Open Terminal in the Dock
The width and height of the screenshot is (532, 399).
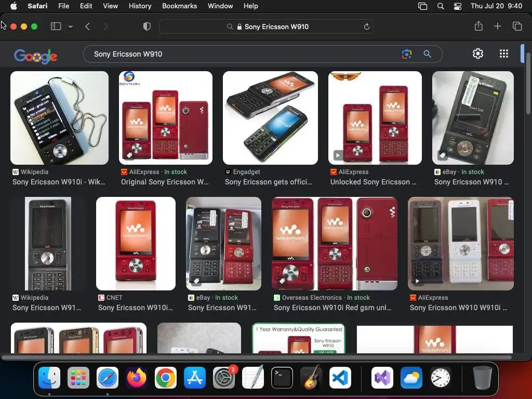pos(282,378)
